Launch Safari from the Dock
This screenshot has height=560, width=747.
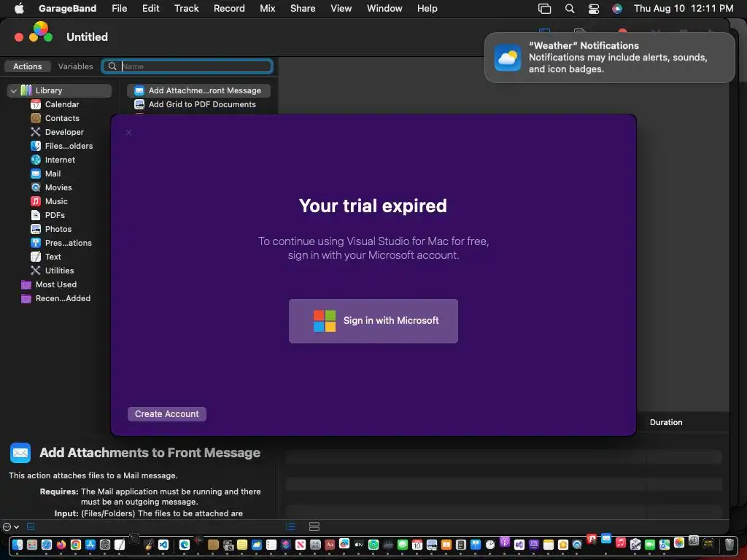click(x=47, y=545)
